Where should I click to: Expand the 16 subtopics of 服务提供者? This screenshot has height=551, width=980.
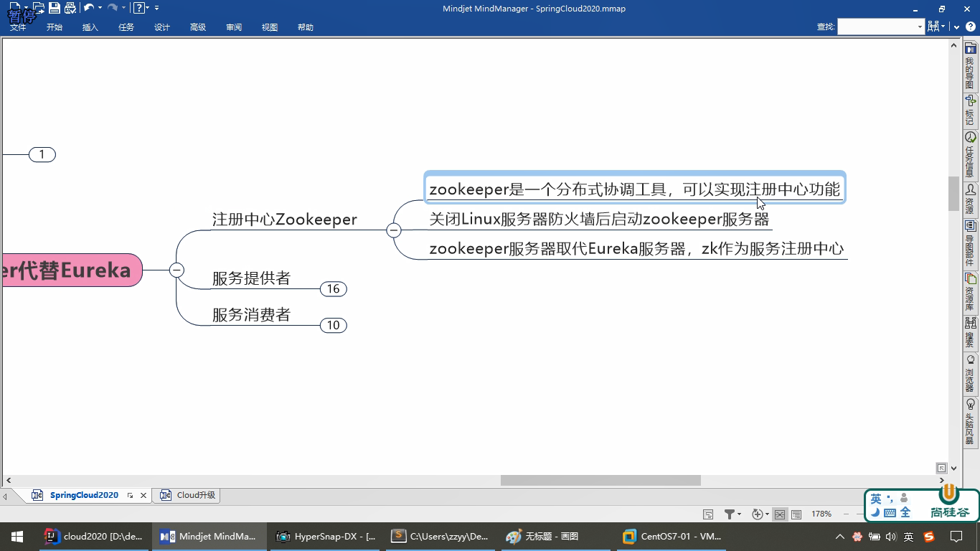coord(333,288)
